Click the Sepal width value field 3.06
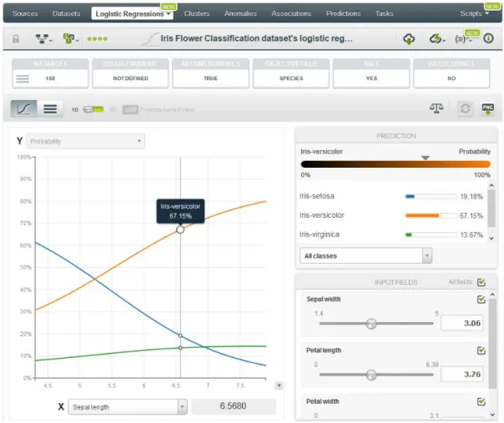 [x=462, y=323]
